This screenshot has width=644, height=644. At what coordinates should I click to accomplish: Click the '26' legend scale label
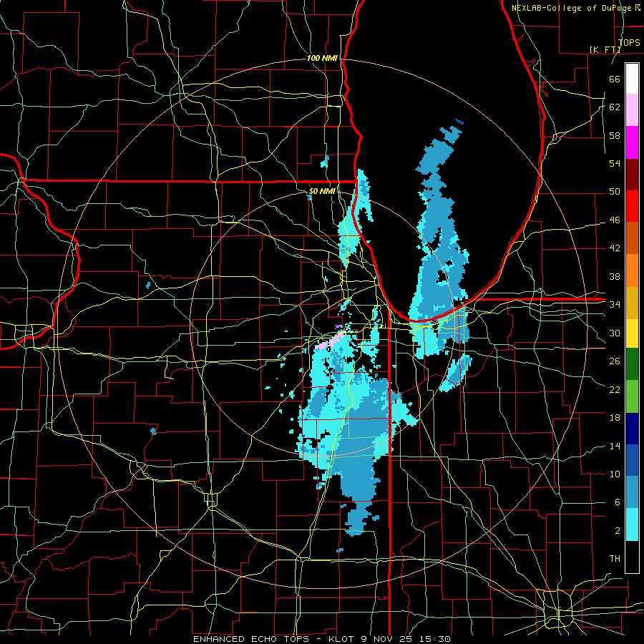click(x=615, y=361)
